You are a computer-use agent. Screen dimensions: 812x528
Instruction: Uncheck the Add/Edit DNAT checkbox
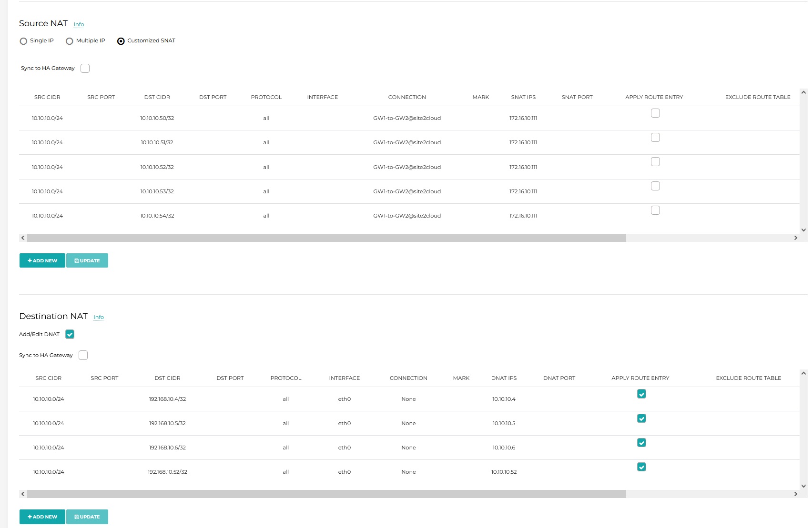tap(70, 334)
